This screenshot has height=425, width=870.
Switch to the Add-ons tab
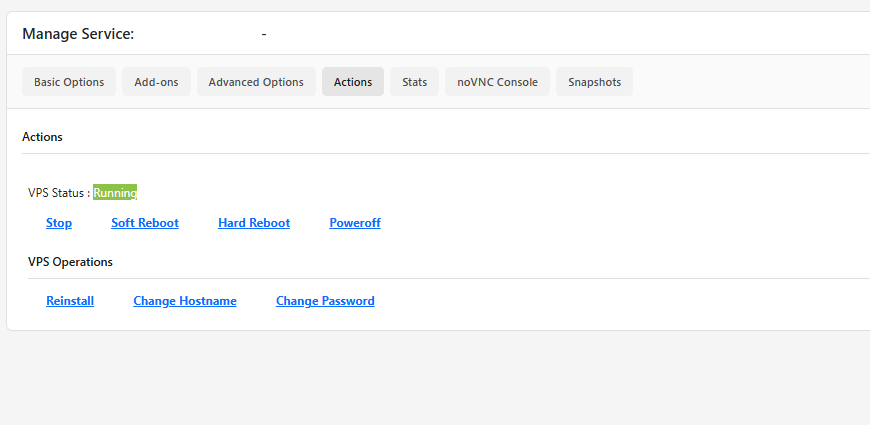tap(156, 82)
